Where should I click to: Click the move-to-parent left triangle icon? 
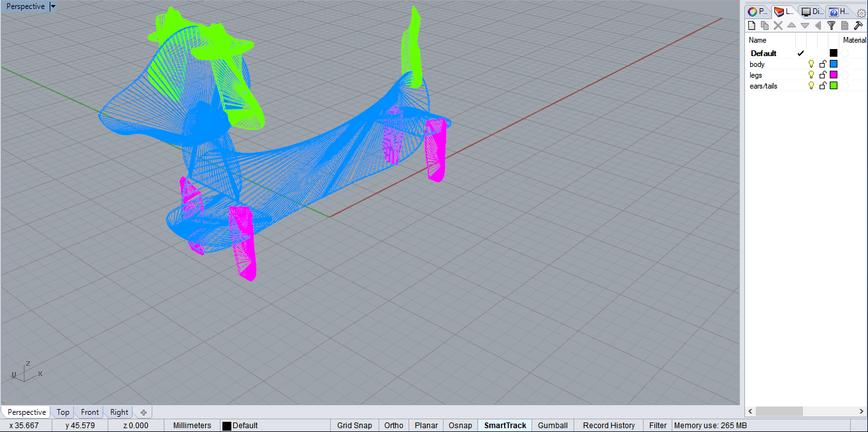pyautogui.click(x=818, y=25)
